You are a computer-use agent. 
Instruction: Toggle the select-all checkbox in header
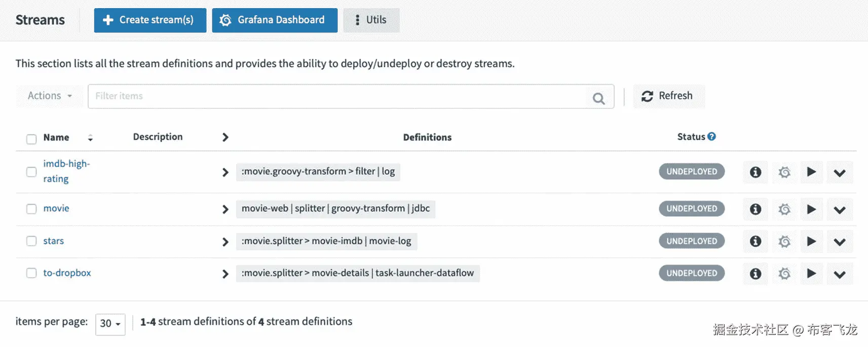click(x=31, y=139)
